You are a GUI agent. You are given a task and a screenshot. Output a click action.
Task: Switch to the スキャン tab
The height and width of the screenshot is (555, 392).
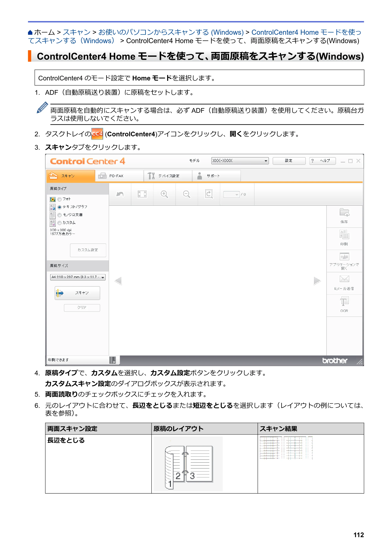pyautogui.click(x=71, y=176)
